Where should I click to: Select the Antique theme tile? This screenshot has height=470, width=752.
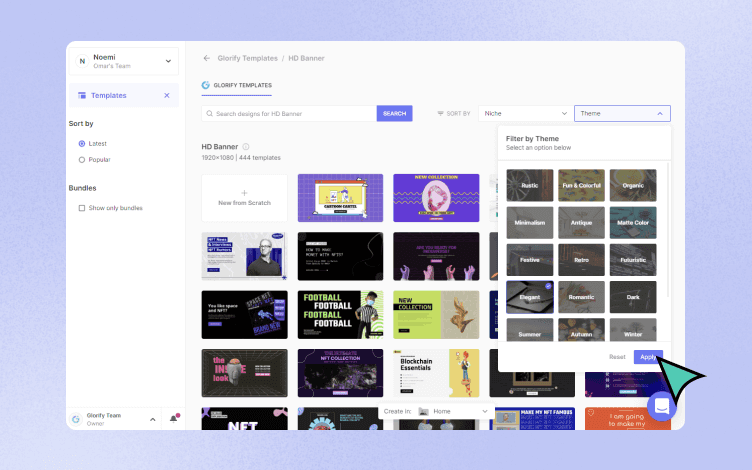[x=581, y=223]
